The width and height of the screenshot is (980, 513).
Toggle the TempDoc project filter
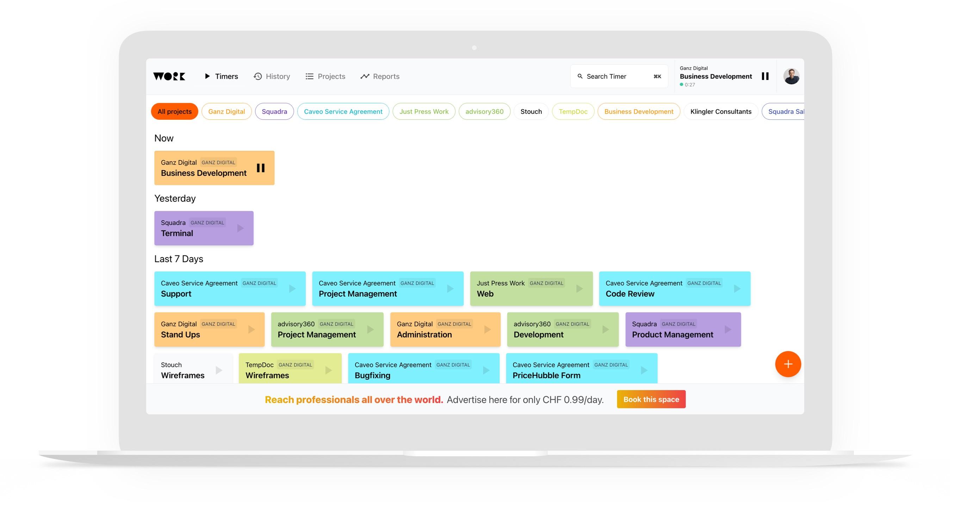point(573,111)
